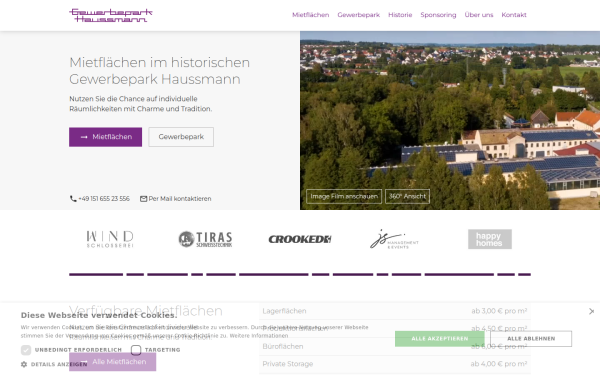Select the Büroflächen price row

tap(395, 346)
